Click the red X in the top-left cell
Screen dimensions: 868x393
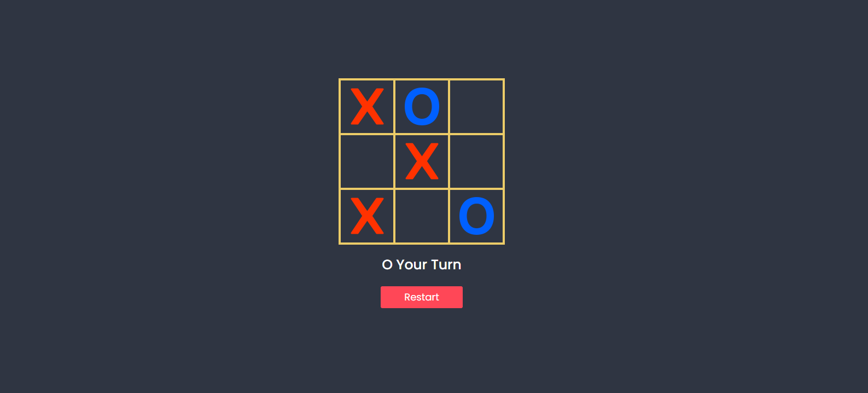coord(367,107)
